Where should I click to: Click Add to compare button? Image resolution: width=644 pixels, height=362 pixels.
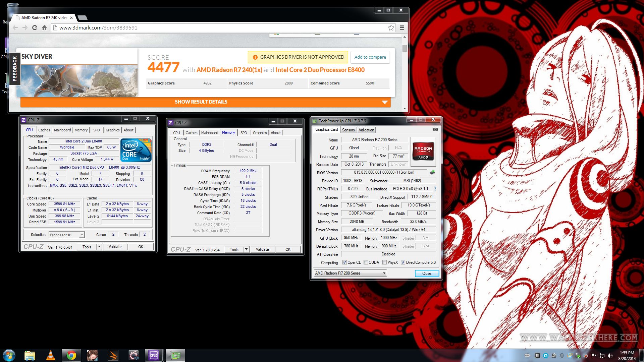coord(370,57)
